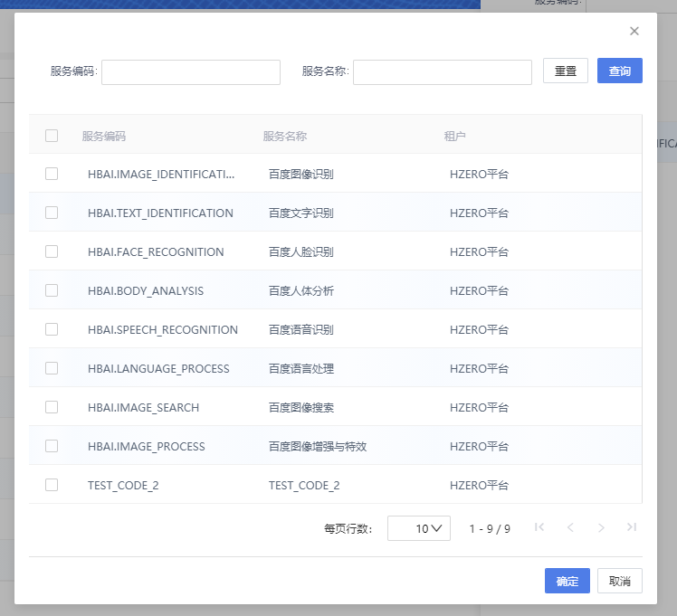Go to the first page icon

click(x=539, y=527)
